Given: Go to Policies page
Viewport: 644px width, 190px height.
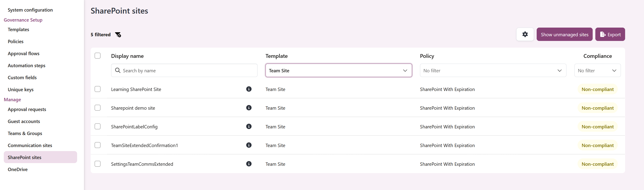Looking at the screenshot, I should tap(16, 42).
